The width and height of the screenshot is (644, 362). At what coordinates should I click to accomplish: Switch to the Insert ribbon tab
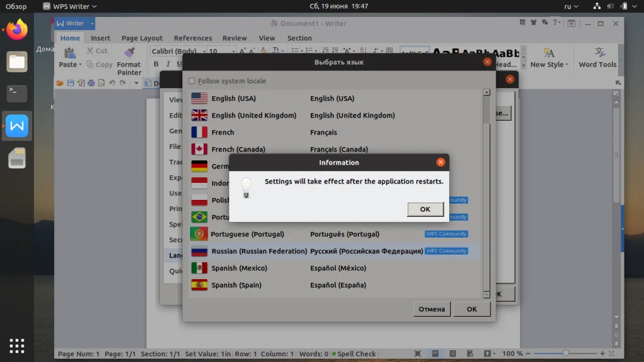(101, 38)
